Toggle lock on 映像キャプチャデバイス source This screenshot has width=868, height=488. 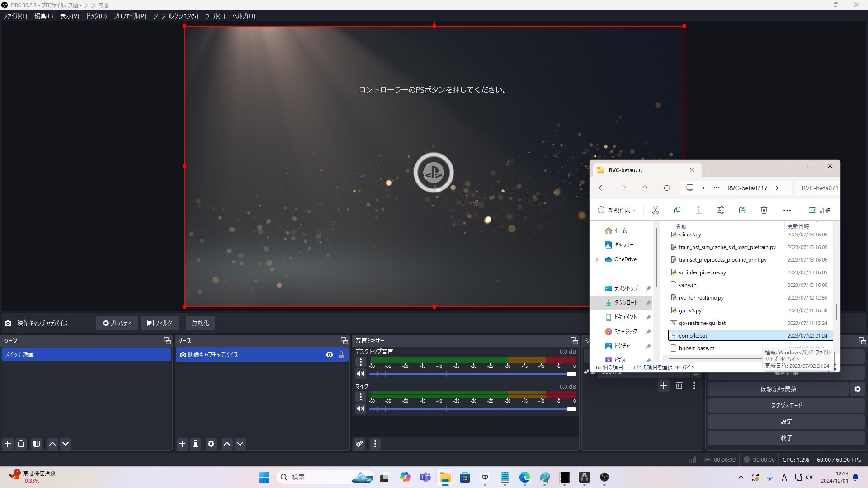click(341, 355)
